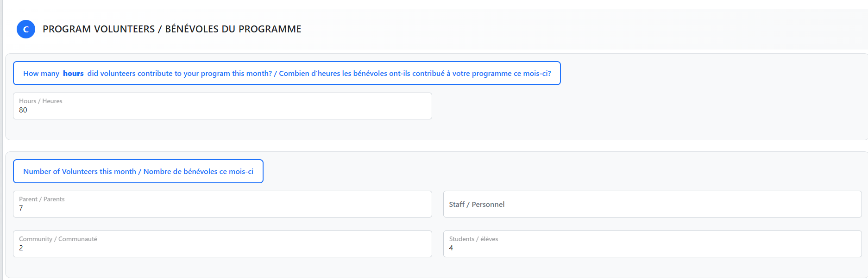868x280 pixels.
Task: Click the "Bénévoles du programme" heading portion
Action: coord(233,29)
